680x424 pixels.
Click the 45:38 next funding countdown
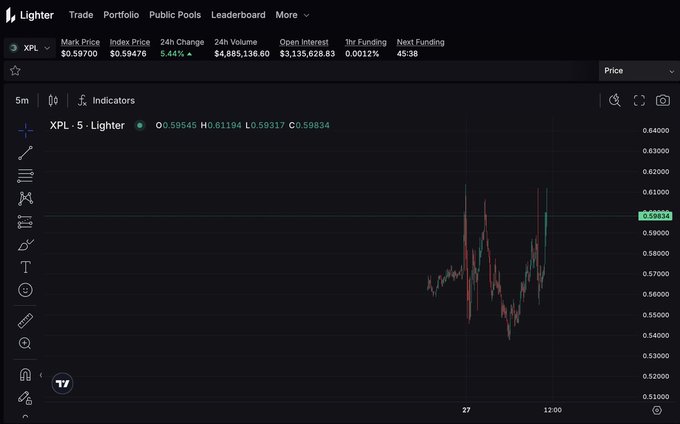tap(407, 54)
